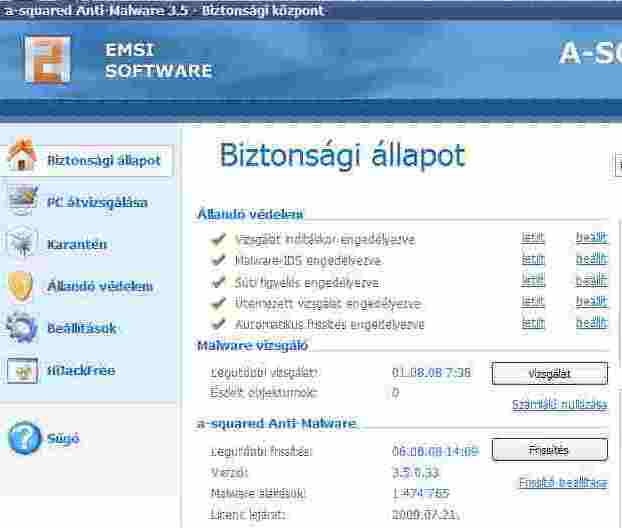The width and height of the screenshot is (622, 528).
Task: Open the PC átvizsgálása menu item
Action: point(97,202)
